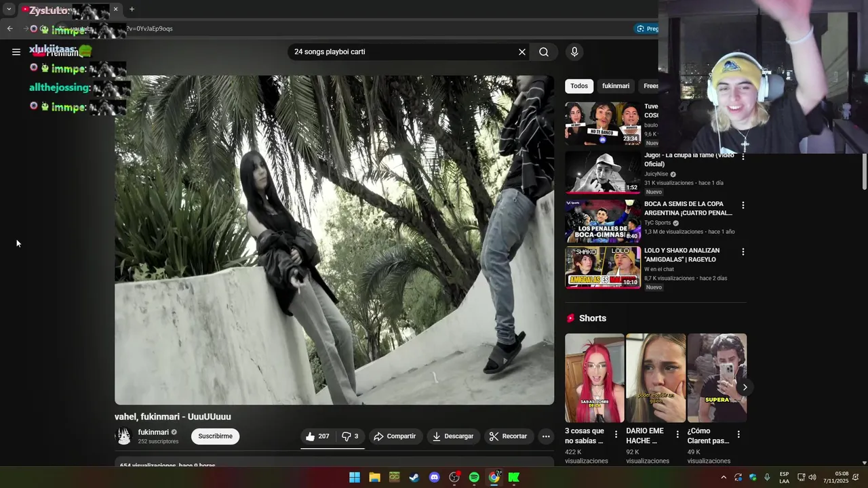Viewport: 868px width, 488px height.
Task: Select the Todos filter chip
Action: pos(579,86)
